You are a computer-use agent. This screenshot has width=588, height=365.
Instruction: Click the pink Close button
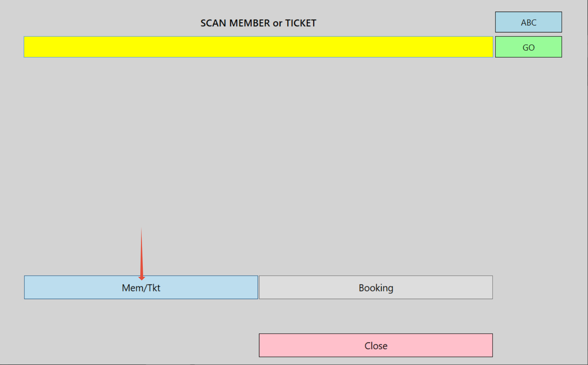point(376,345)
